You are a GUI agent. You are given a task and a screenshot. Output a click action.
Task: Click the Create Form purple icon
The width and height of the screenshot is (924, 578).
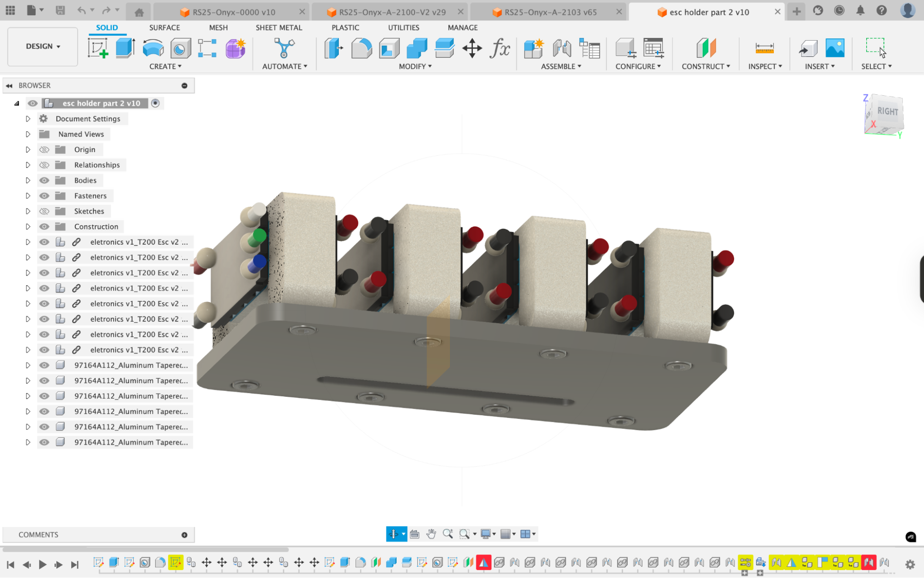pos(235,48)
